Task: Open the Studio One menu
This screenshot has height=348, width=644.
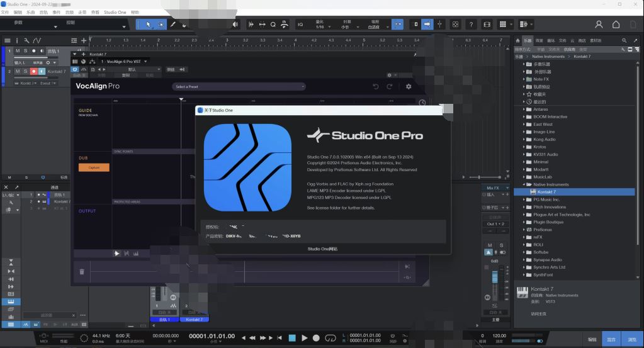Action: pyautogui.click(x=115, y=13)
